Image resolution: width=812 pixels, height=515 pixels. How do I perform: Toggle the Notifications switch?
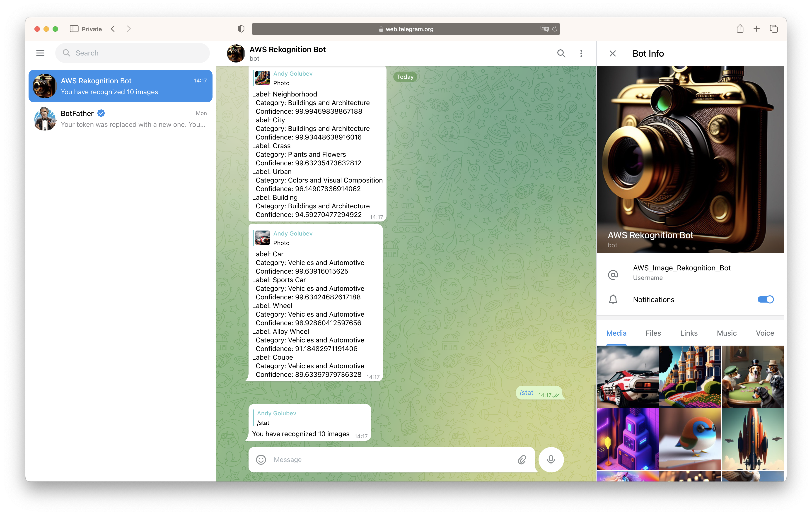(766, 299)
